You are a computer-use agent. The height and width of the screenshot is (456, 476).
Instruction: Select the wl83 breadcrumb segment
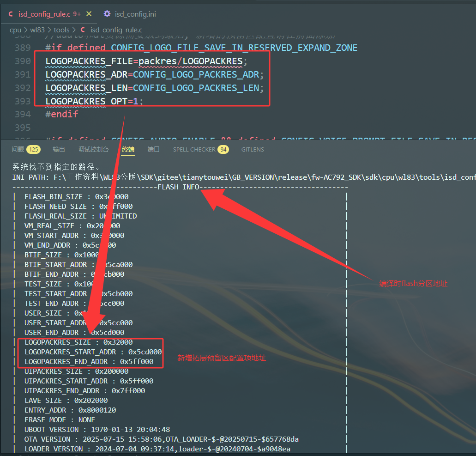coord(37,30)
